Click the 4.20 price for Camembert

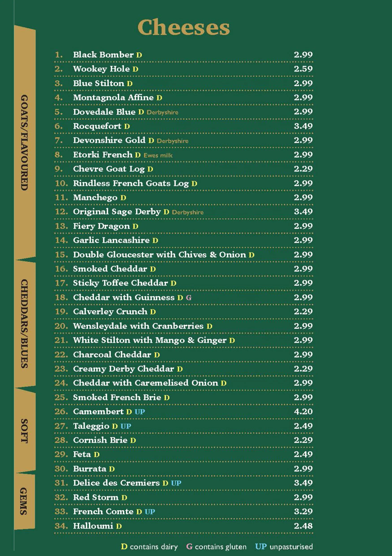point(303,412)
